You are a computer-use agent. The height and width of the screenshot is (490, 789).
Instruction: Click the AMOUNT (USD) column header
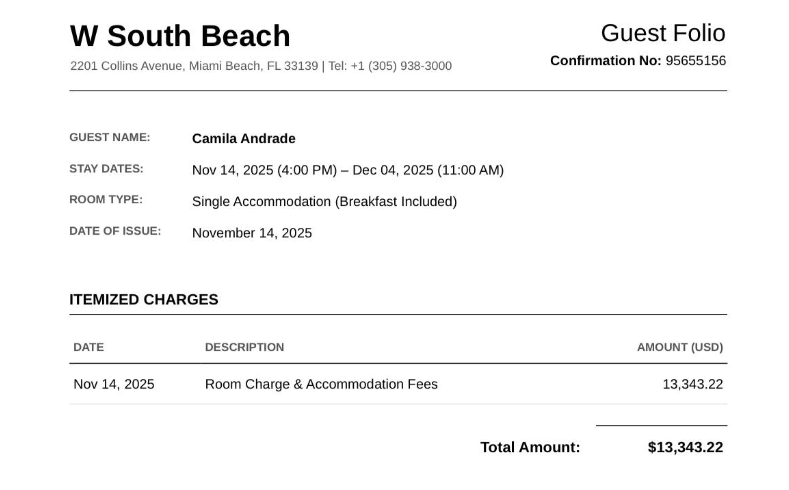(680, 347)
